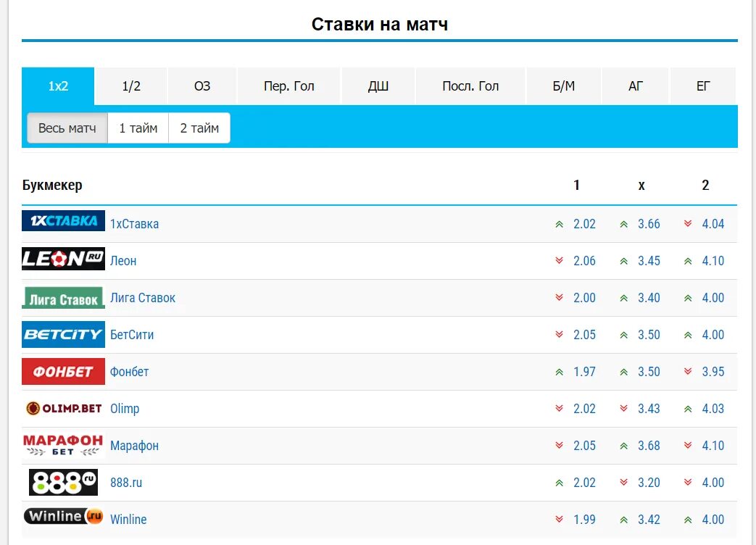
Task: Open the BetCity logo image
Action: (63, 334)
